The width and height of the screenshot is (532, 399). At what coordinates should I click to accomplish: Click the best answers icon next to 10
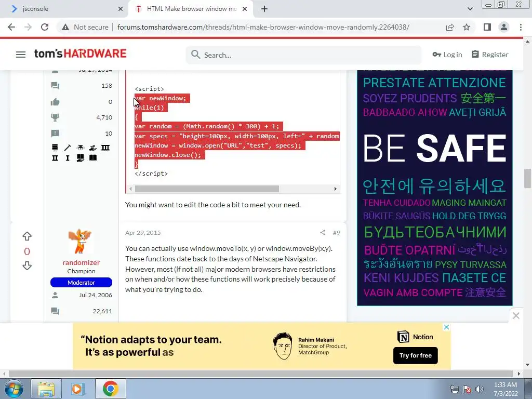(x=55, y=134)
